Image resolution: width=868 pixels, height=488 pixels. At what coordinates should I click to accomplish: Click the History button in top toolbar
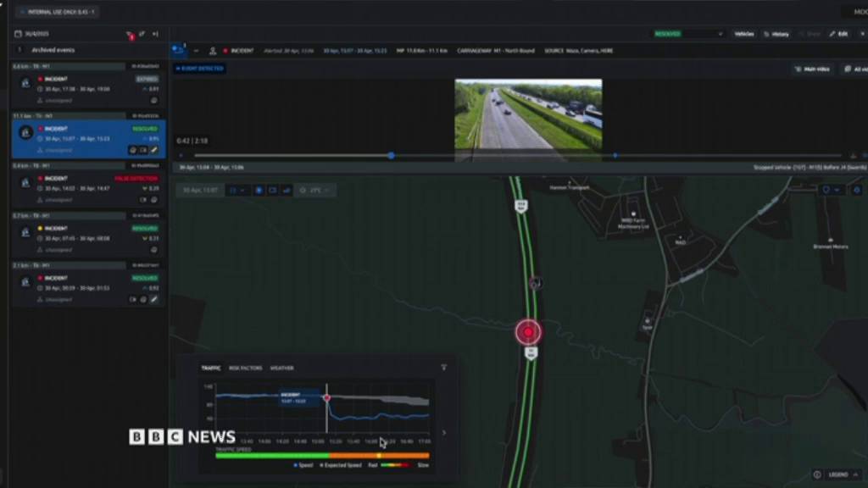776,34
